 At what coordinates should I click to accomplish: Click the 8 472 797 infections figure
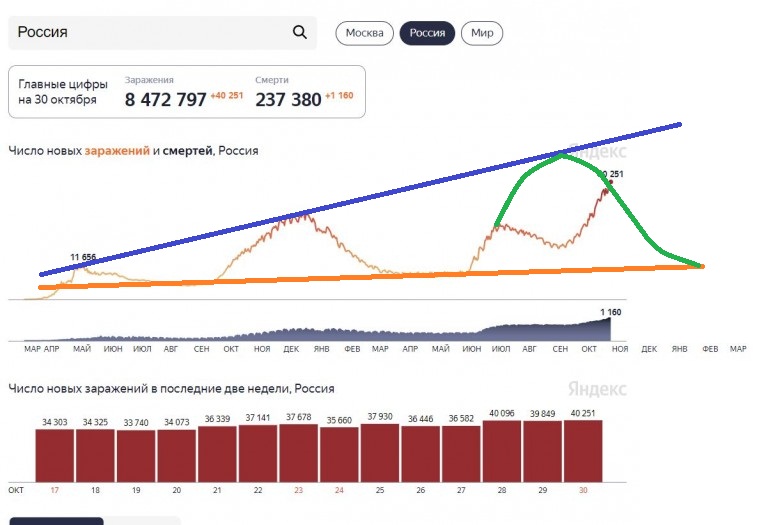pyautogui.click(x=165, y=100)
